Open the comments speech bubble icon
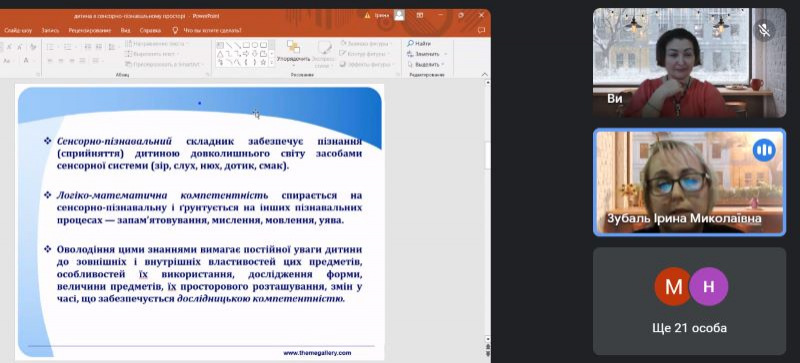800x363 pixels. tap(481, 30)
